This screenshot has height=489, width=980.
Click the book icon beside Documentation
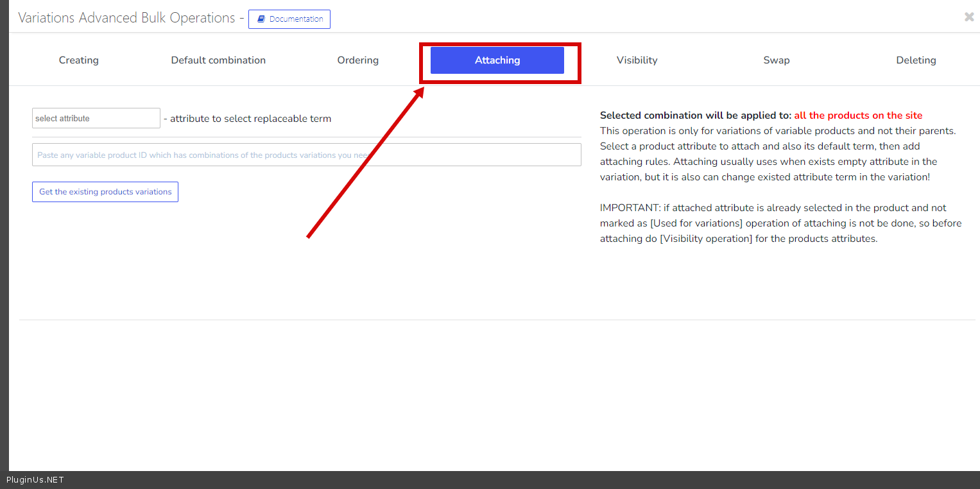261,19
